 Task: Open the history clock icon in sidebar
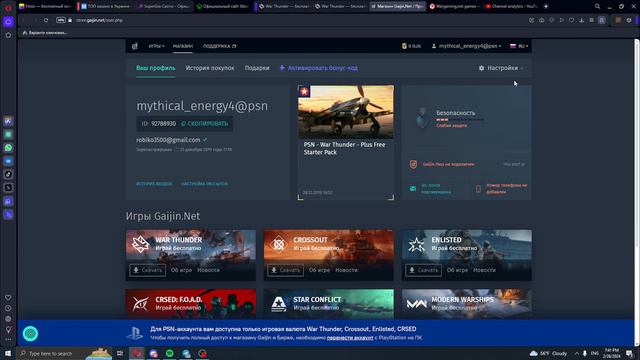8,308
